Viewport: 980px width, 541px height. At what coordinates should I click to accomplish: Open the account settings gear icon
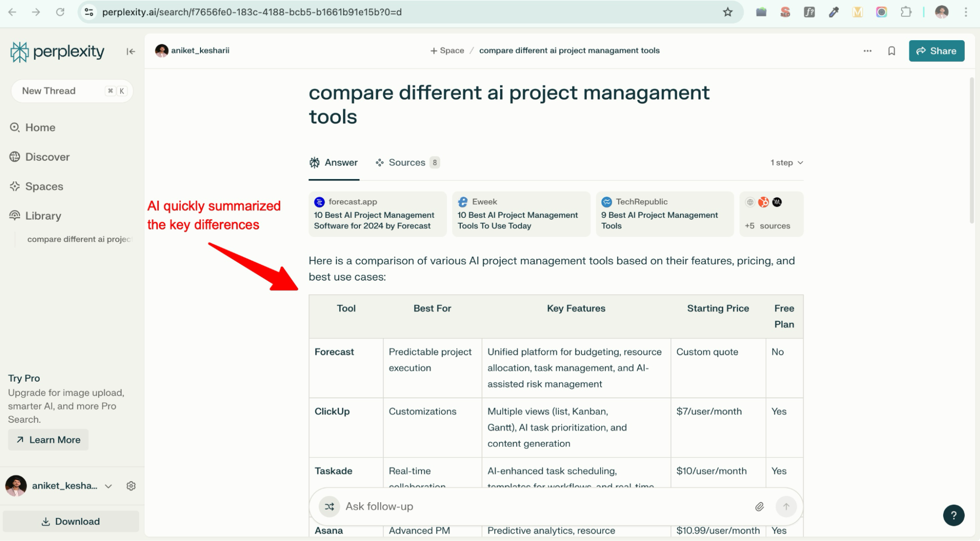131,486
